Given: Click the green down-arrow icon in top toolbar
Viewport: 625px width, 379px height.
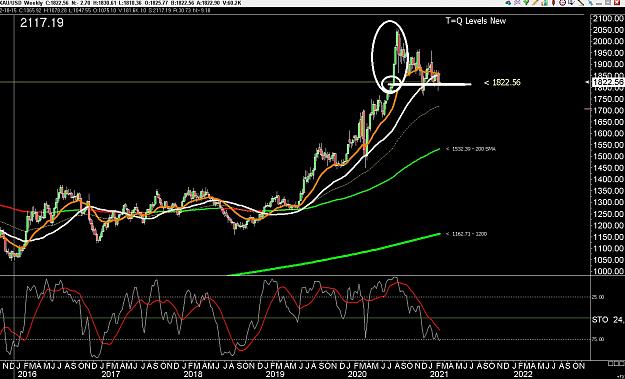Looking at the screenshot, I should tap(526, 2).
